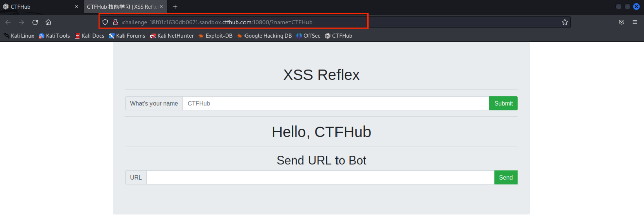Bookmark this page with the star icon
Image resolution: width=644 pixels, height=221 pixels.
pos(564,22)
